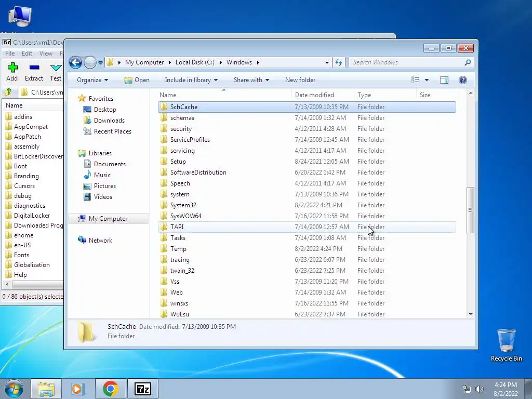Viewport: 532px width, 399px height.
Task: Select SysWOW64 folder row
Action: pos(307,216)
